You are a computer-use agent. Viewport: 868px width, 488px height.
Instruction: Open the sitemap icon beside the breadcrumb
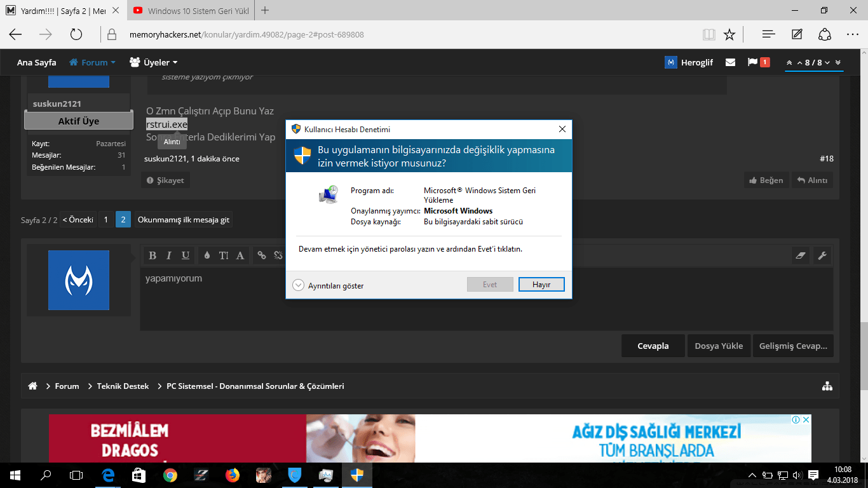(x=827, y=386)
